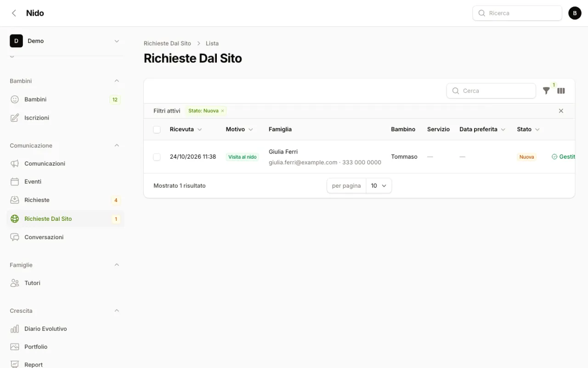Sort by Stato column
588x368 pixels.
pos(528,129)
